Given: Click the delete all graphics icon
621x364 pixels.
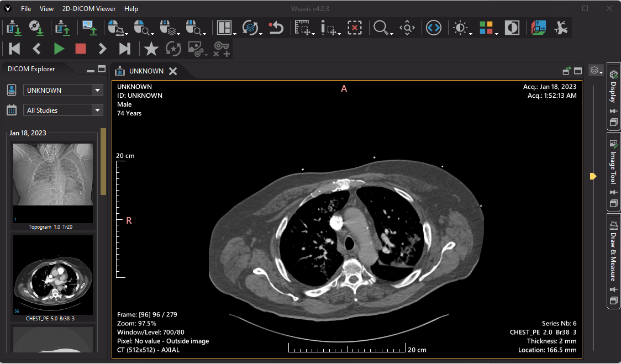Looking at the screenshot, I should tap(355, 28).
